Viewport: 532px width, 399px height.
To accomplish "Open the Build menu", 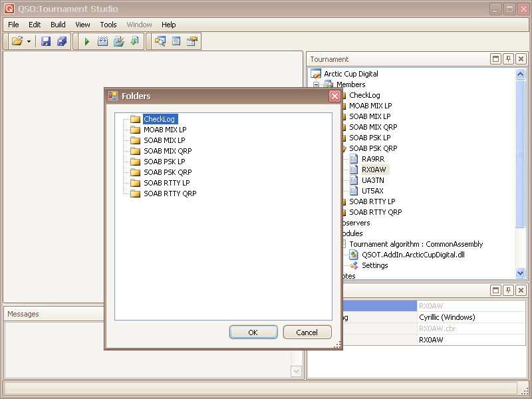I will [58, 25].
